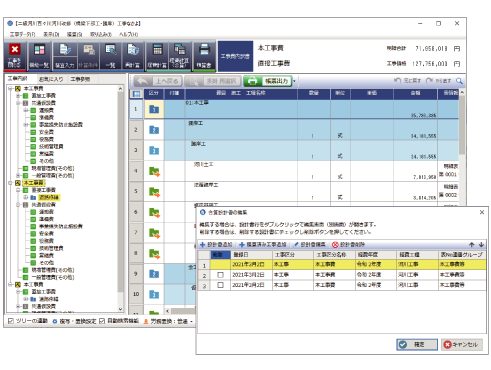Open the 表示 menu
The width and height of the screenshot is (491, 370).
[51, 34]
